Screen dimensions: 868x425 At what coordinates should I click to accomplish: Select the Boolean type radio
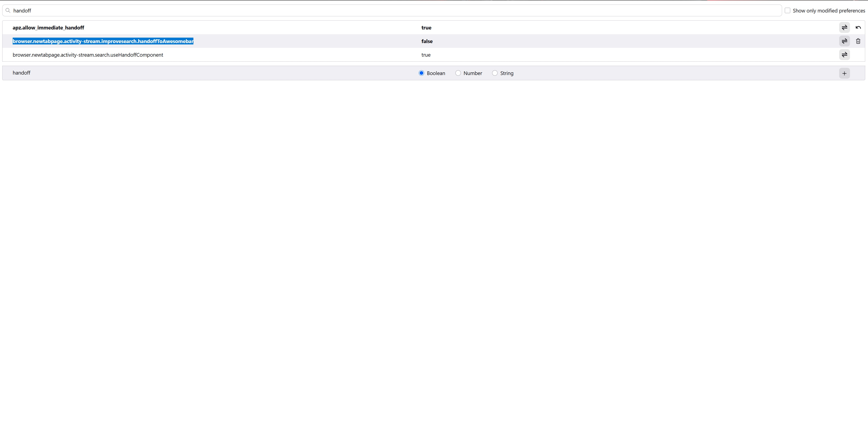coord(421,73)
